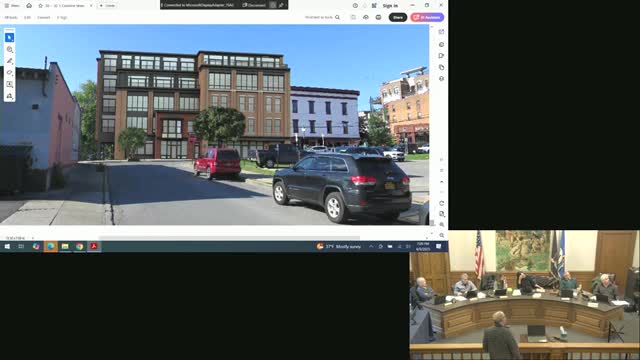Open the Edit tools menu item
The height and width of the screenshot is (360, 640).
(x=27, y=18)
